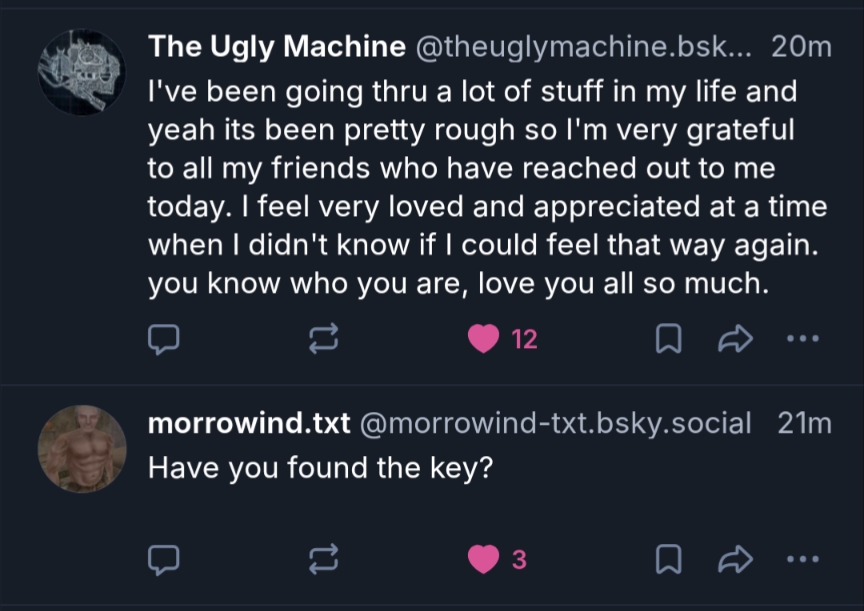Open the 20m post timestamp
Image resolution: width=864 pixels, height=611 pixels.
[803, 46]
